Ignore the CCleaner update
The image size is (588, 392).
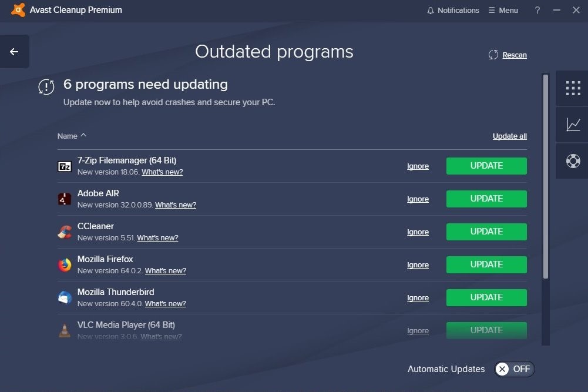pos(418,232)
